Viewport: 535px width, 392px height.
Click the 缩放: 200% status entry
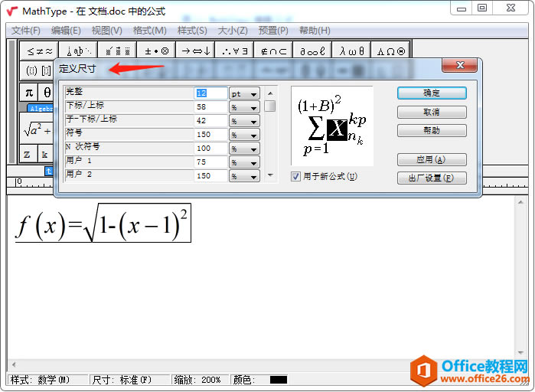tap(200, 380)
